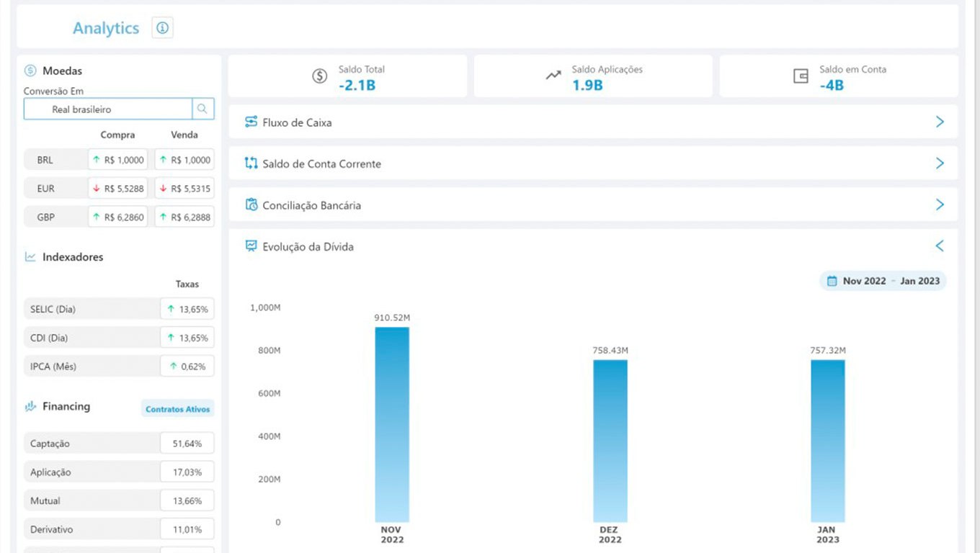Expand Saldo de Conta Corrente panel
Viewport: 980px width, 553px height.
[x=939, y=163]
